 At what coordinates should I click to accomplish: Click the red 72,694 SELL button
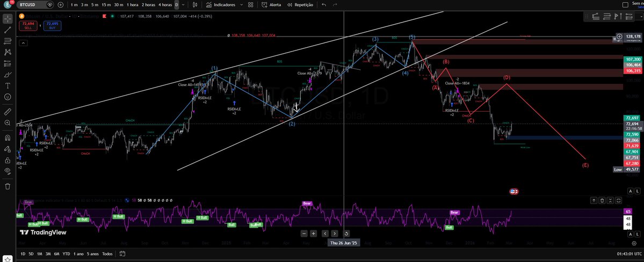point(28,26)
